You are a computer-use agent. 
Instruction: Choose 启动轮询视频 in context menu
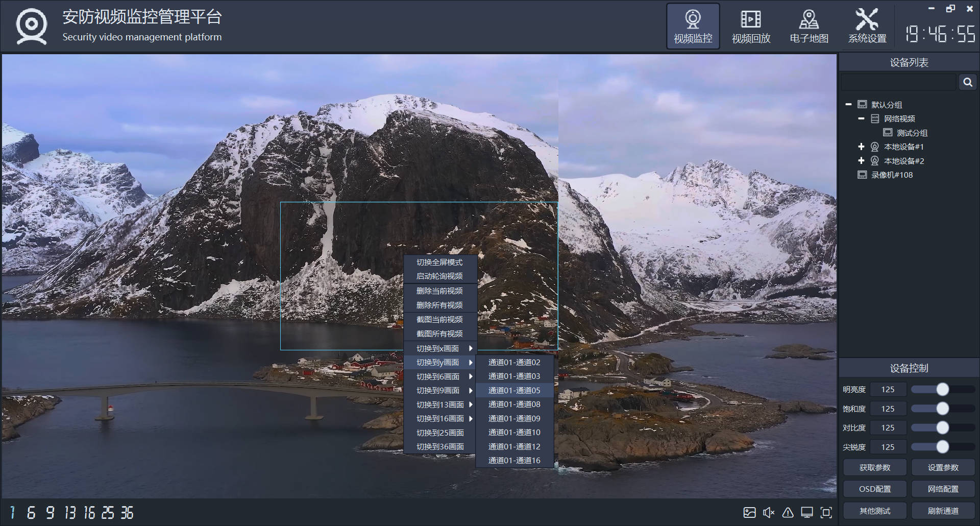coord(440,276)
